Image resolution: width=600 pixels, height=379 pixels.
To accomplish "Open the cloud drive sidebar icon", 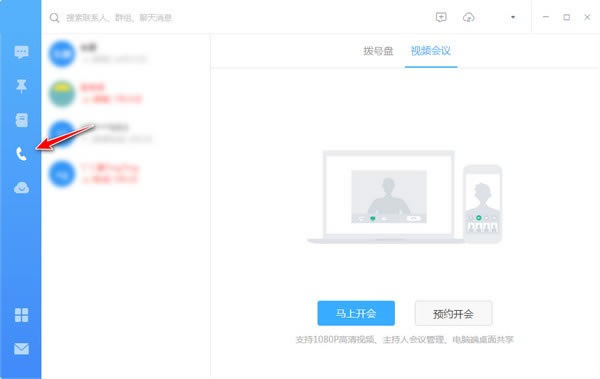I will coord(21,188).
